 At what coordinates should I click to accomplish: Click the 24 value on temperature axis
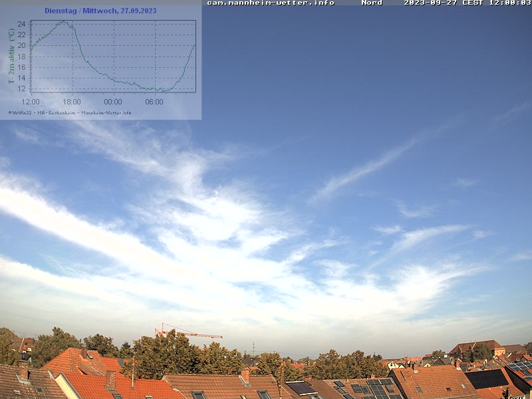[22, 24]
